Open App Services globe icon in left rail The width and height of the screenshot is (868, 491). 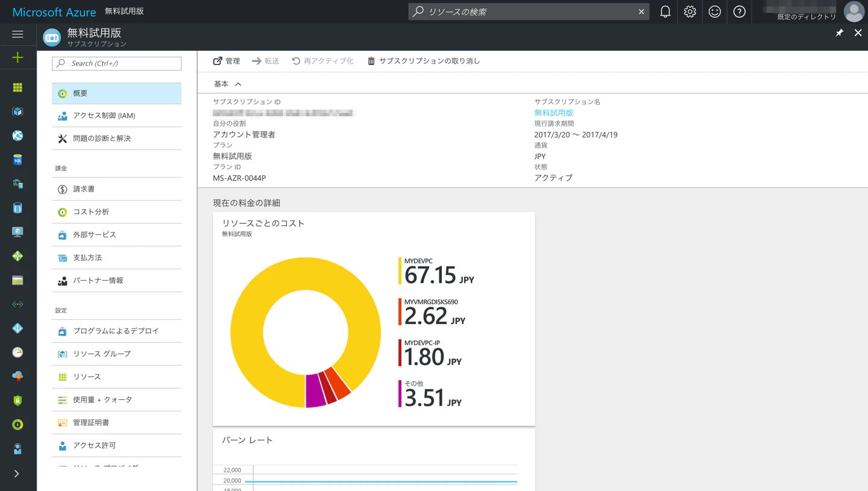[17, 136]
